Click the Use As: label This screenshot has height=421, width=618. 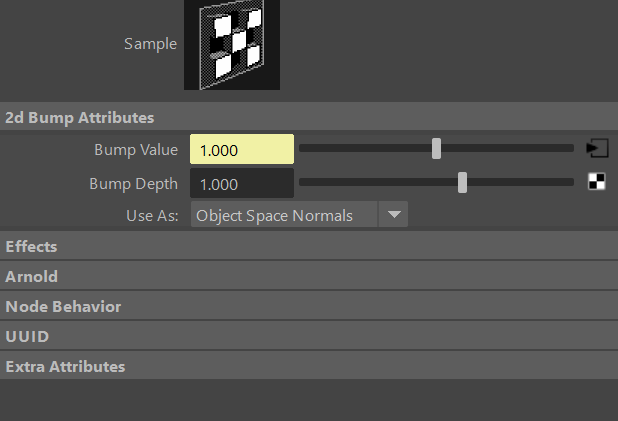pyautogui.click(x=152, y=216)
